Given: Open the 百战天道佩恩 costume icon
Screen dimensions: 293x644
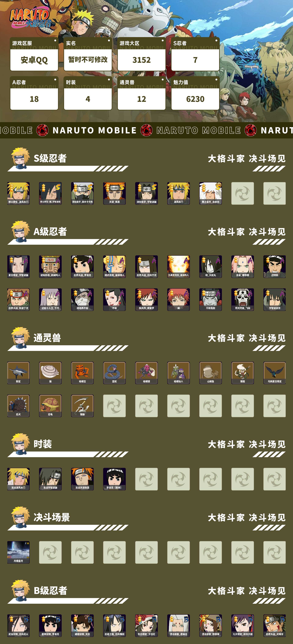Looking at the screenshot, I should pos(82,479).
